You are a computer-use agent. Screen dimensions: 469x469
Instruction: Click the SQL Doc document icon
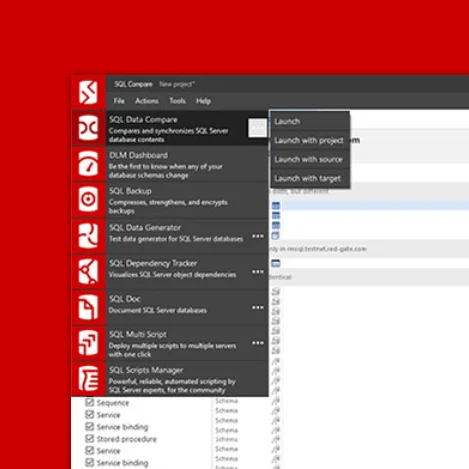(x=88, y=307)
